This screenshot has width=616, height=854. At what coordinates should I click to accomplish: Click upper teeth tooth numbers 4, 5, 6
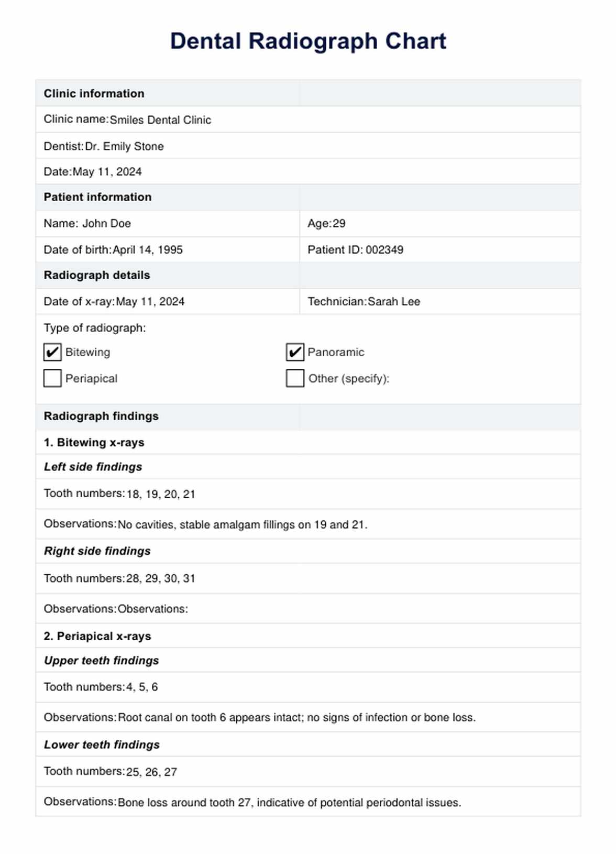click(142, 687)
